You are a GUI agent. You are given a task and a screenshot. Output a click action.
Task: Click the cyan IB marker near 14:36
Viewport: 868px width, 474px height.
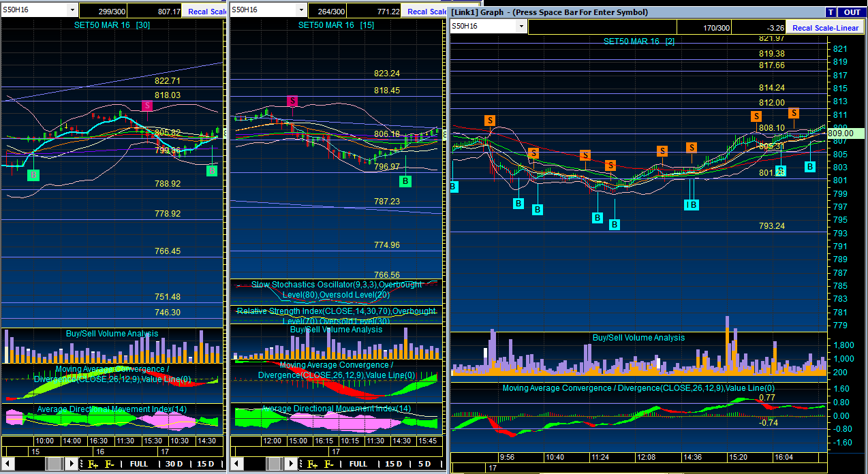(692, 205)
